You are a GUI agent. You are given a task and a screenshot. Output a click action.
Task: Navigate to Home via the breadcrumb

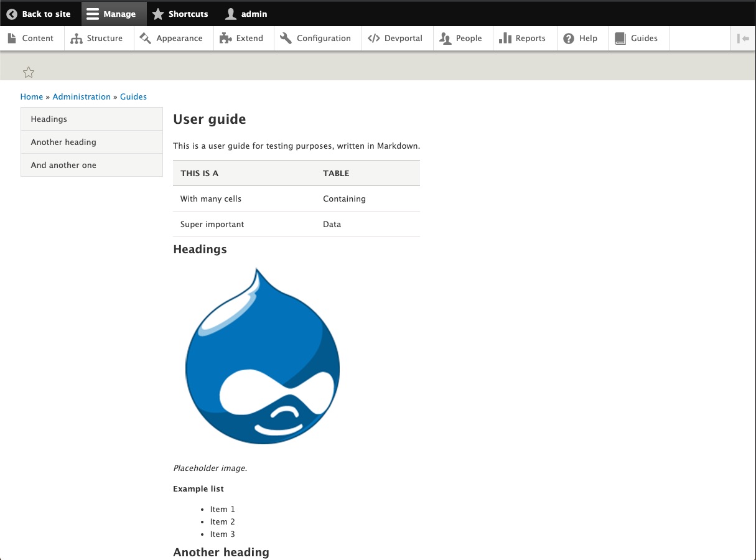click(32, 96)
